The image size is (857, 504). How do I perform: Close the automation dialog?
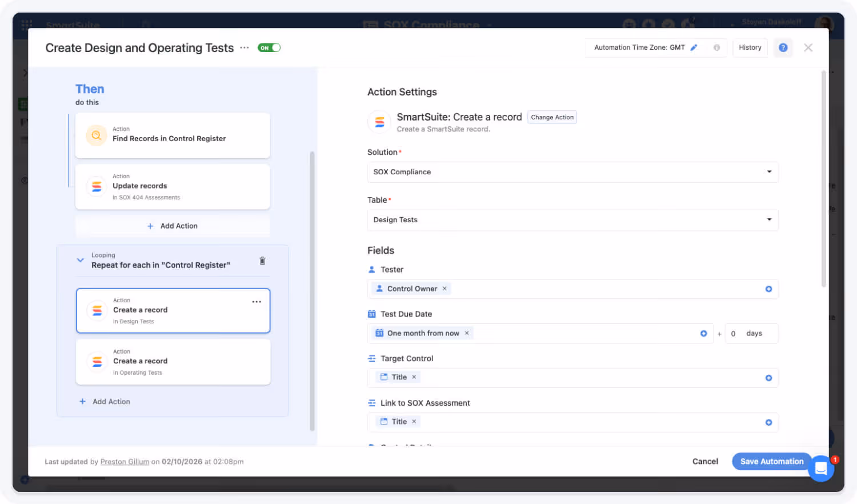tap(808, 47)
